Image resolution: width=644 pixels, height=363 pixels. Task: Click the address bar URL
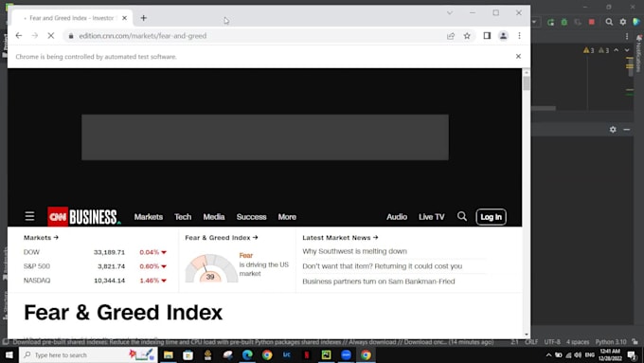[142, 36]
